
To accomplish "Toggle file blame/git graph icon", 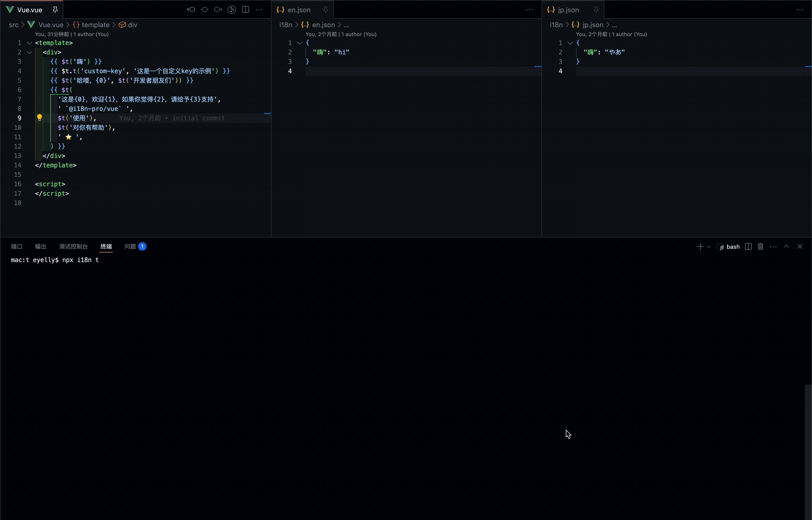I will 232,9.
